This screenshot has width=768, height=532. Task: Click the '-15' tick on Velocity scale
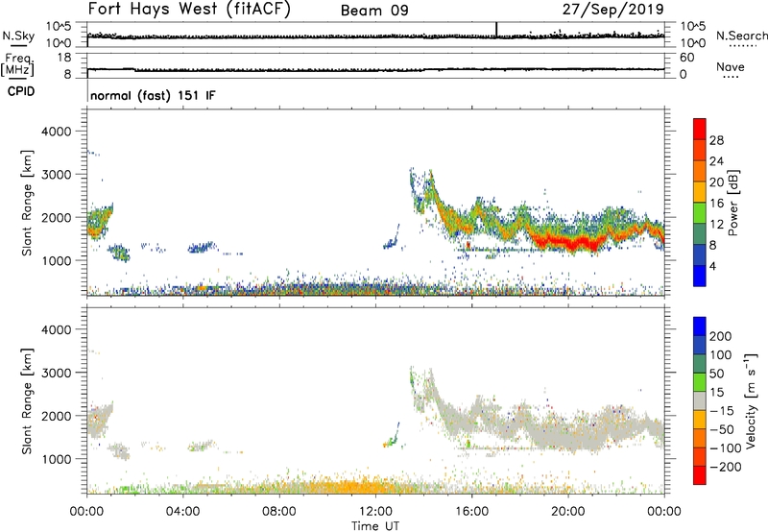coord(722,411)
